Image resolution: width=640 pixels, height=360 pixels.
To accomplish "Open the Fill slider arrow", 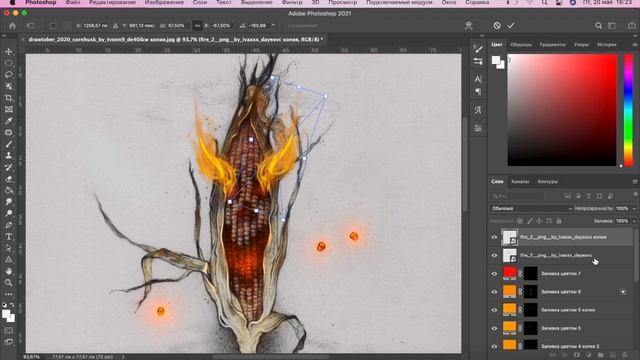I will point(634,221).
